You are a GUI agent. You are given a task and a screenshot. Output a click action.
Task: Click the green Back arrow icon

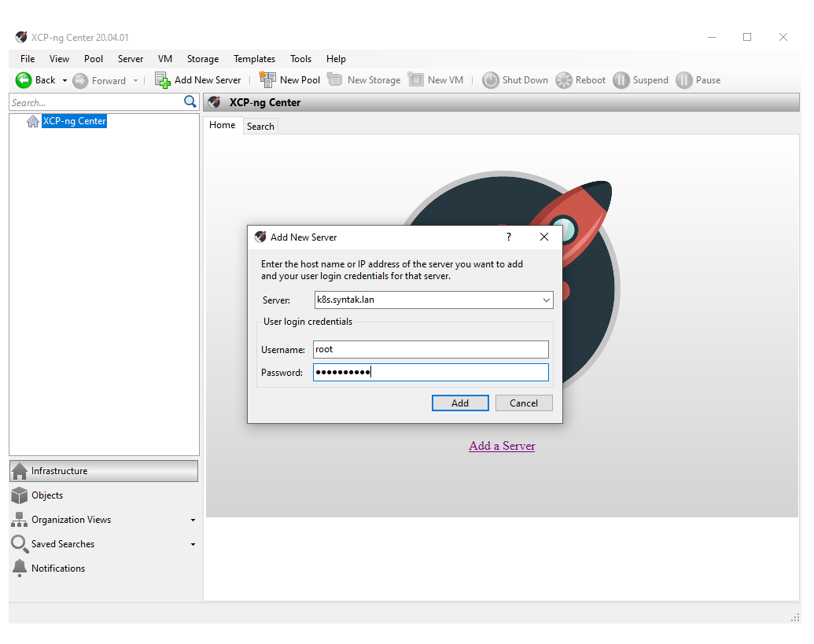click(x=24, y=80)
